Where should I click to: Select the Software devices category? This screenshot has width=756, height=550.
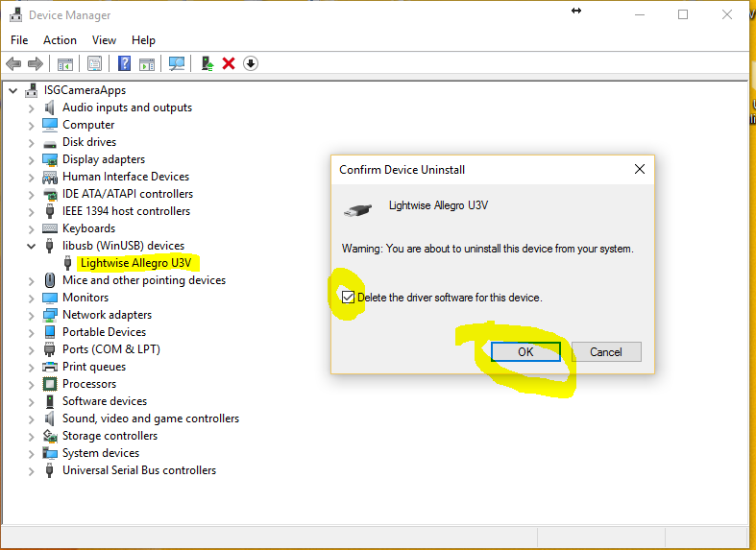pyautogui.click(x=105, y=401)
